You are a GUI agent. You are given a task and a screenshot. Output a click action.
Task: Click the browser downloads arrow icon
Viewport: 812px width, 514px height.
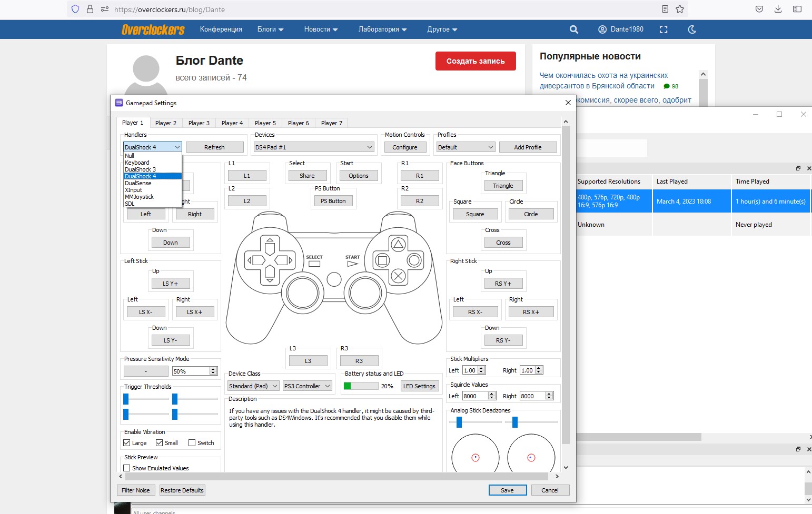778,9
